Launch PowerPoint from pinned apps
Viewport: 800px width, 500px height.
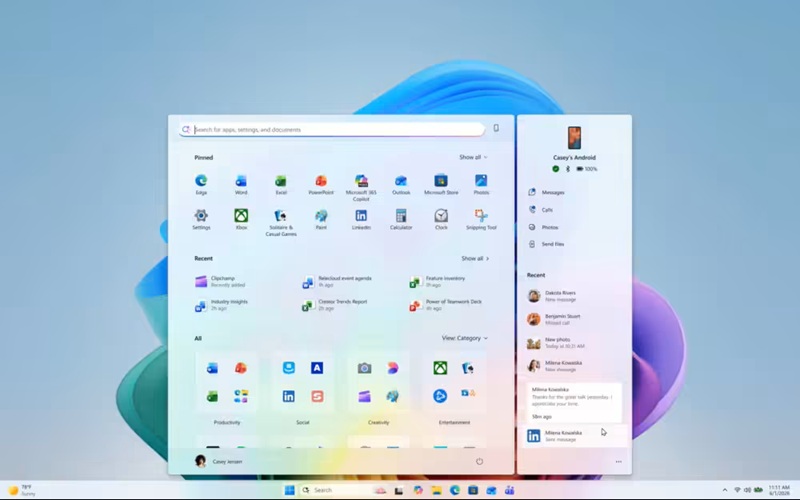click(x=321, y=185)
